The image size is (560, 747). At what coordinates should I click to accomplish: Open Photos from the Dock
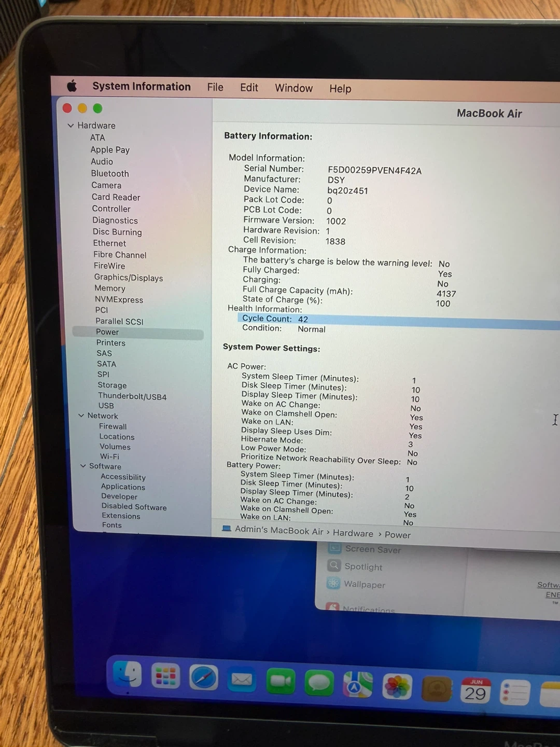(397, 686)
